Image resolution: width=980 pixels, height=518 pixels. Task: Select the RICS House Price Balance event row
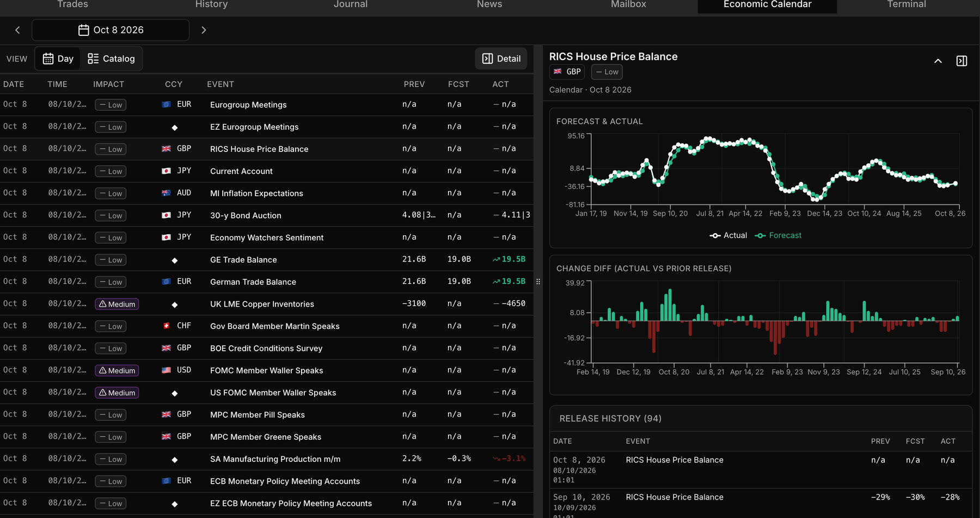[267, 149]
